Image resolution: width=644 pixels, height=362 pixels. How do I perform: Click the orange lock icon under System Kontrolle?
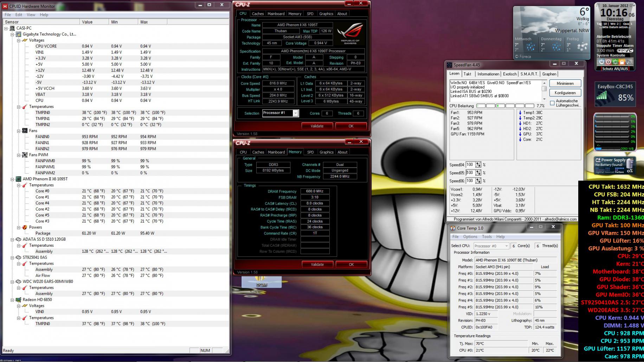click(x=622, y=62)
